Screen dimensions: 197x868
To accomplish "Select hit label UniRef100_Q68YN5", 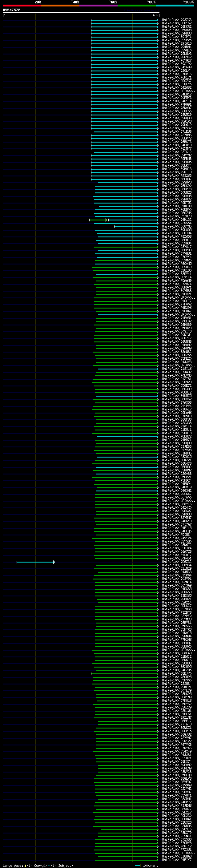I will point(177,226).
